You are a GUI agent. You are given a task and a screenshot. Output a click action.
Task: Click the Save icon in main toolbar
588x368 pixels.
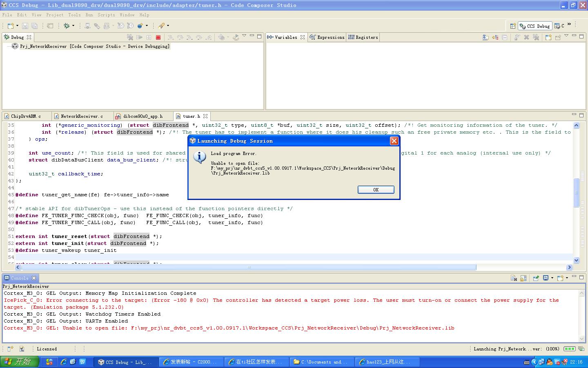25,26
